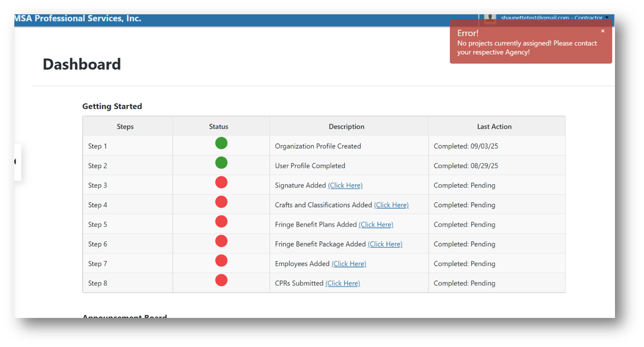This screenshot has width=644, height=347.
Task: Open the Crafts and Classifications link
Action: coord(391,205)
